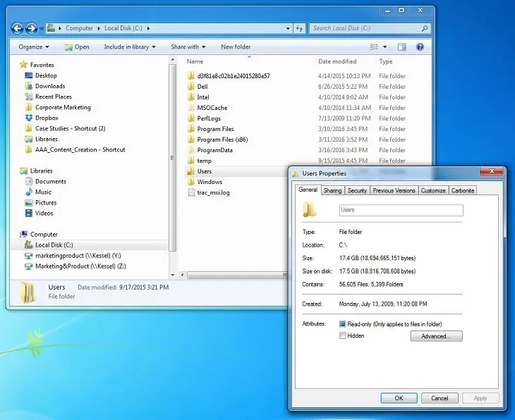This screenshot has height=420, width=515.
Task: Click the Program Files folder icon
Action: (191, 129)
